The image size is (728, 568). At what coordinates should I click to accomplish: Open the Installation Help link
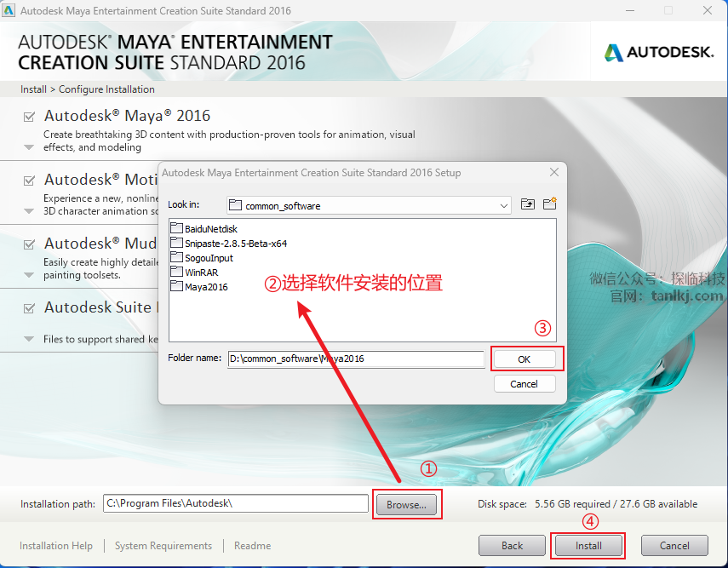[x=56, y=546]
